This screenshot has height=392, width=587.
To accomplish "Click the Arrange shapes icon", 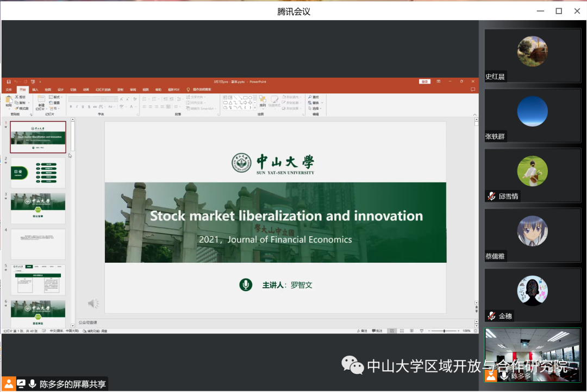I will (263, 99).
